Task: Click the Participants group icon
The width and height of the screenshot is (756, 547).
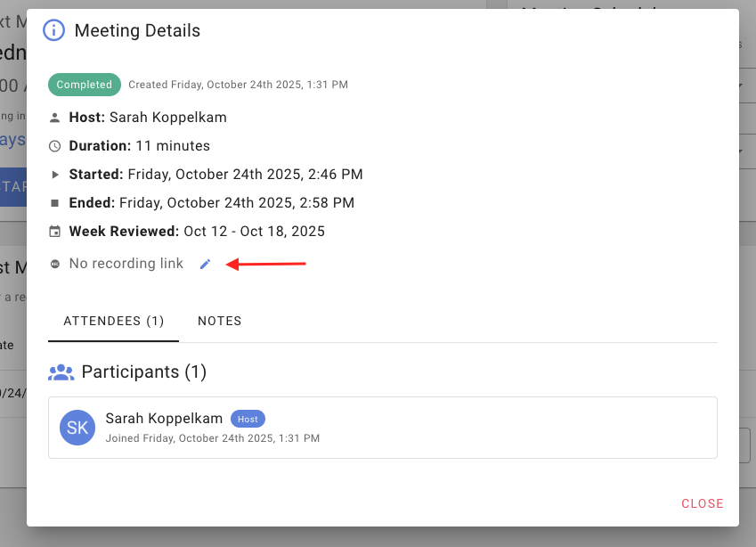Action: pos(61,372)
